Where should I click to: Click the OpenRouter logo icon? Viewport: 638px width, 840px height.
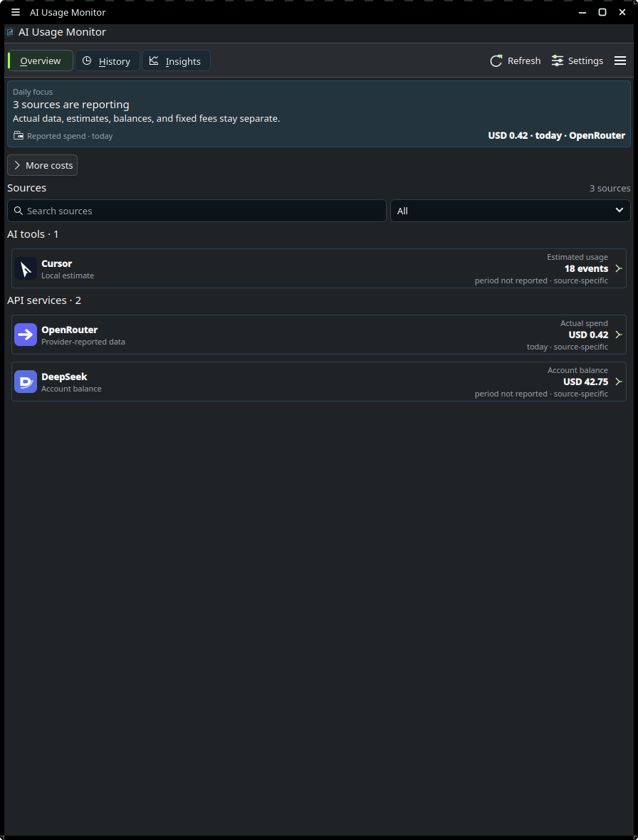[26, 335]
